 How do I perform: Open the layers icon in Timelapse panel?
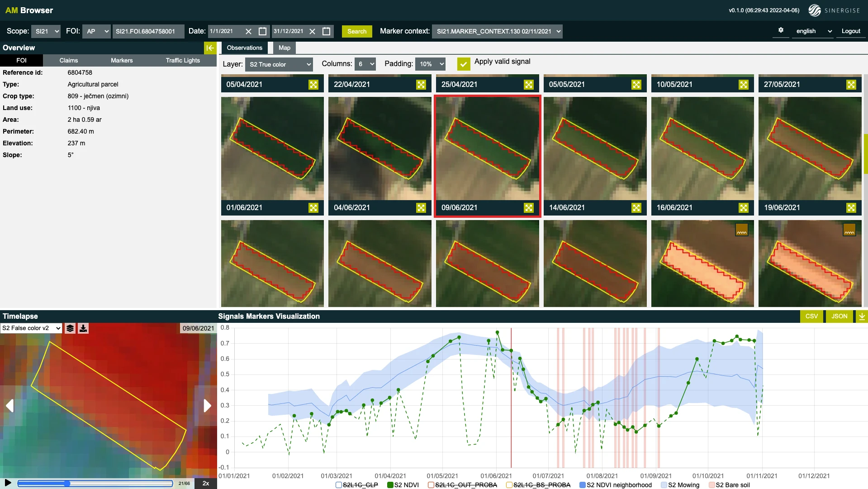tap(70, 328)
